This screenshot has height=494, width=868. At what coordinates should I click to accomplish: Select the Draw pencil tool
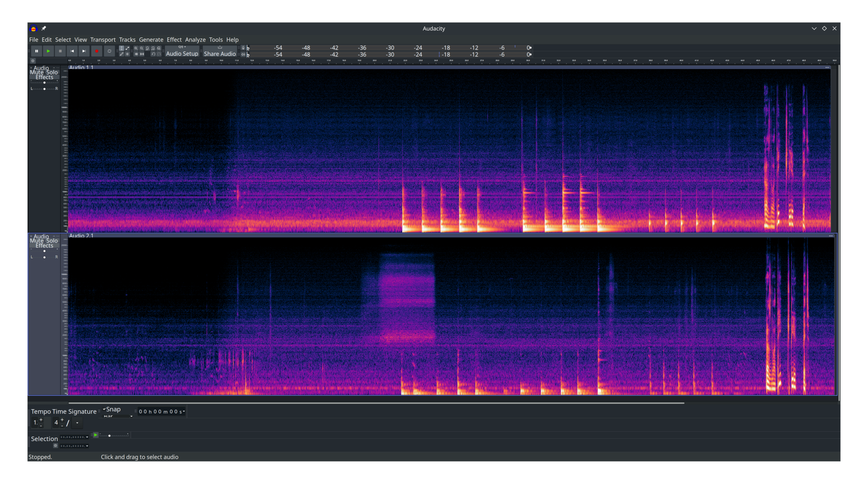(x=122, y=54)
